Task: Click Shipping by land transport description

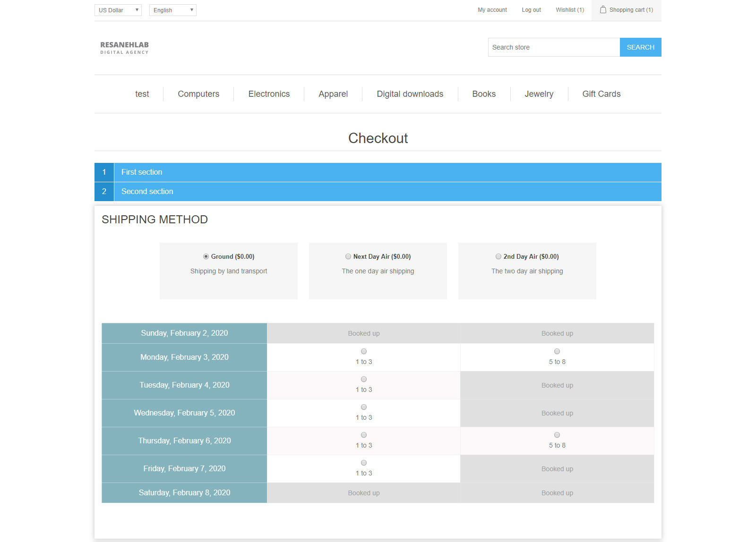Action: [x=229, y=271]
